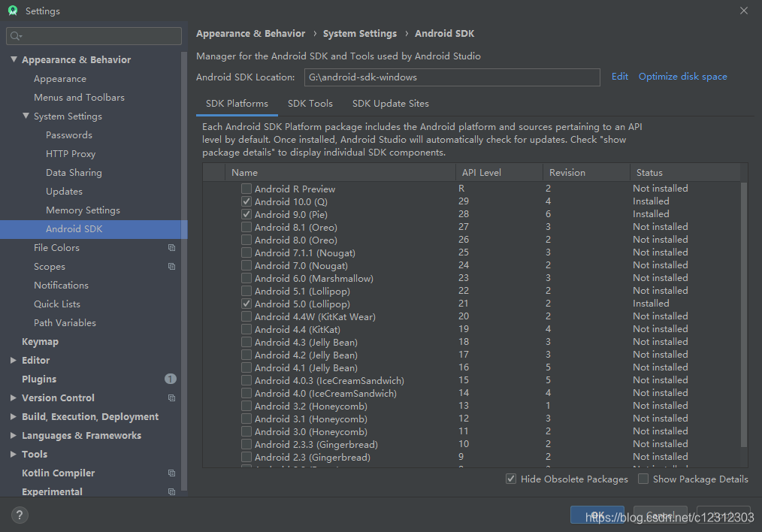762x532 pixels.
Task: Switch to the SDK Tools tab
Action: point(310,104)
